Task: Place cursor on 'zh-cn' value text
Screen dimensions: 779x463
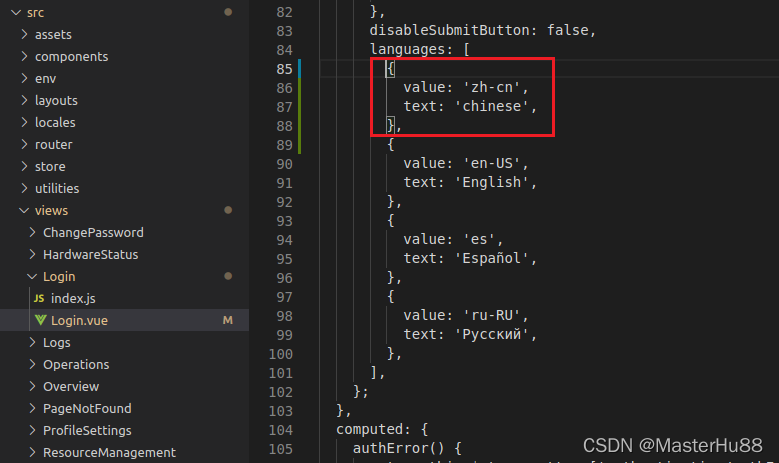Action: [492, 87]
